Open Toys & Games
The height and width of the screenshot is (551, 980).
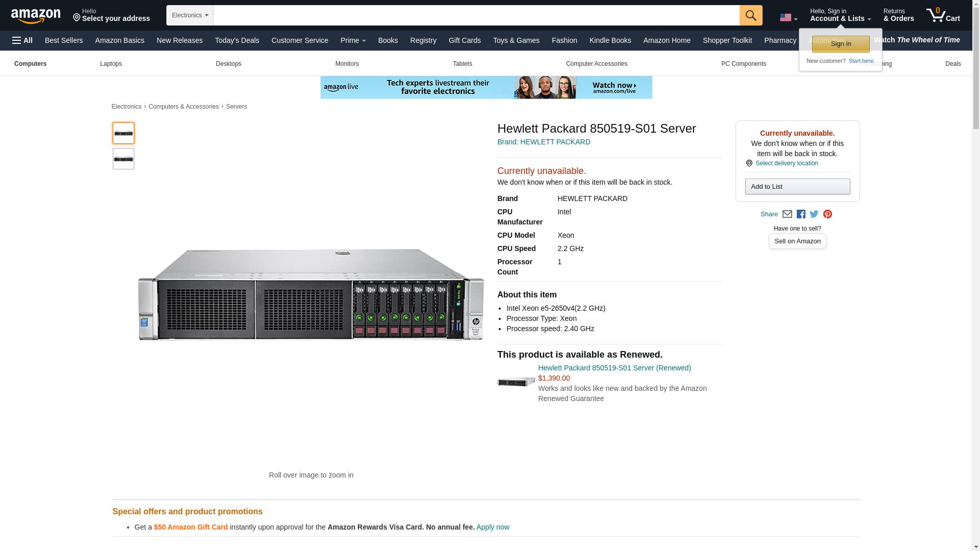[x=516, y=40]
